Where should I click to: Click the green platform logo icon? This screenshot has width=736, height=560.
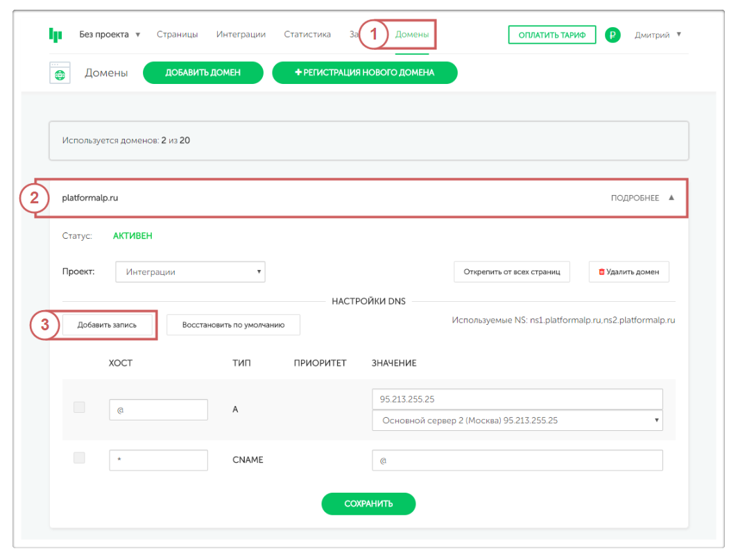[55, 35]
